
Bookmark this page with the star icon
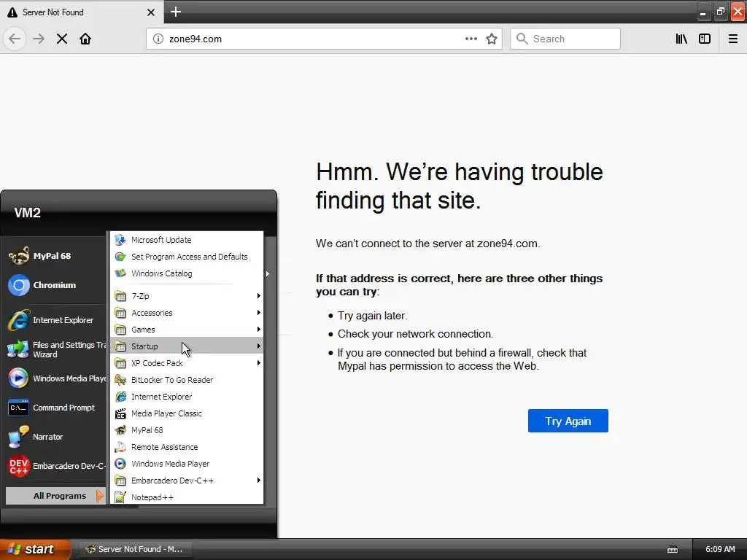click(x=492, y=39)
